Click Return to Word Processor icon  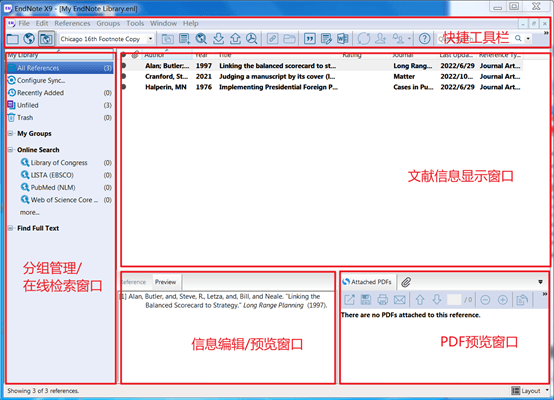tap(343, 39)
